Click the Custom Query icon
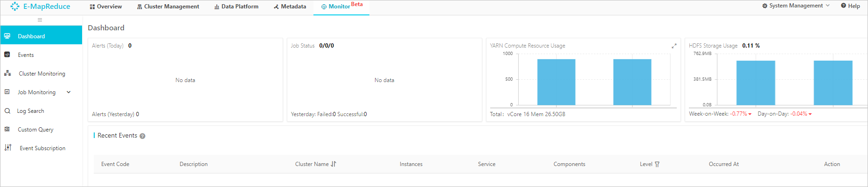This screenshot has height=187, width=868. click(x=7, y=129)
